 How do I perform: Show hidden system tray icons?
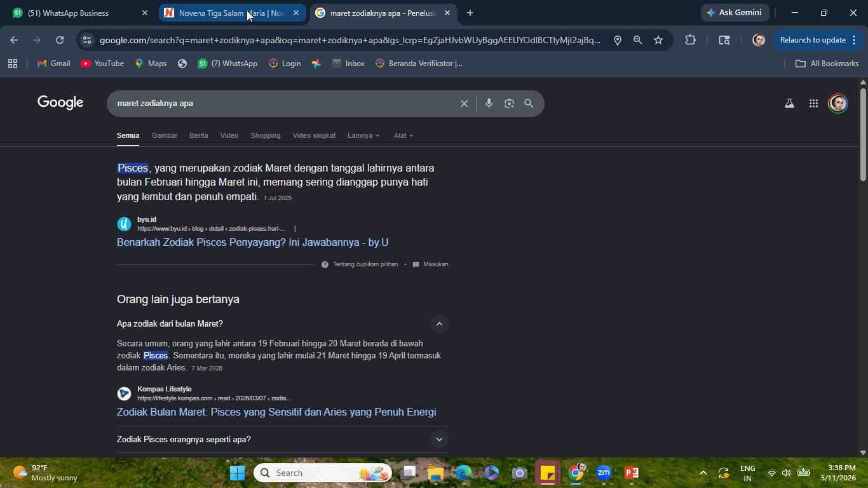pos(703,473)
